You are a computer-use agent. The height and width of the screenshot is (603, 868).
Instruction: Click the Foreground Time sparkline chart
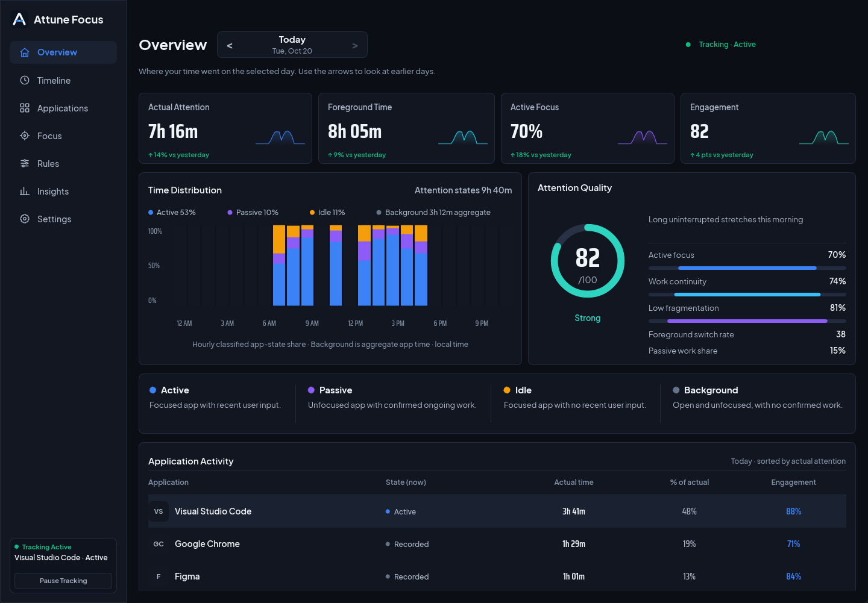point(463,137)
